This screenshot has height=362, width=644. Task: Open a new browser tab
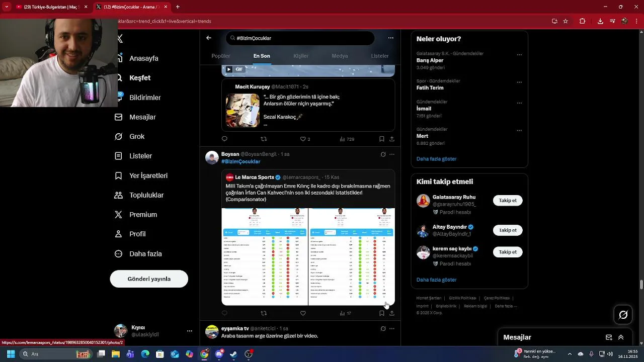pyautogui.click(x=178, y=7)
